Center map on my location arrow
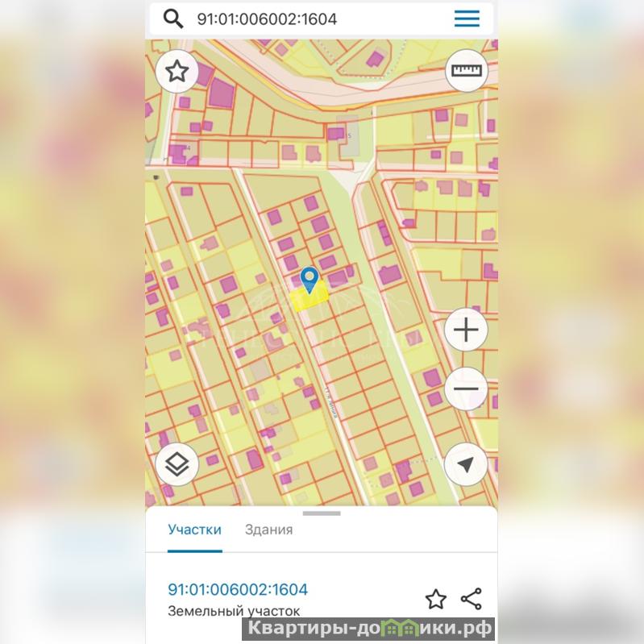This screenshot has width=644, height=644. [x=465, y=464]
